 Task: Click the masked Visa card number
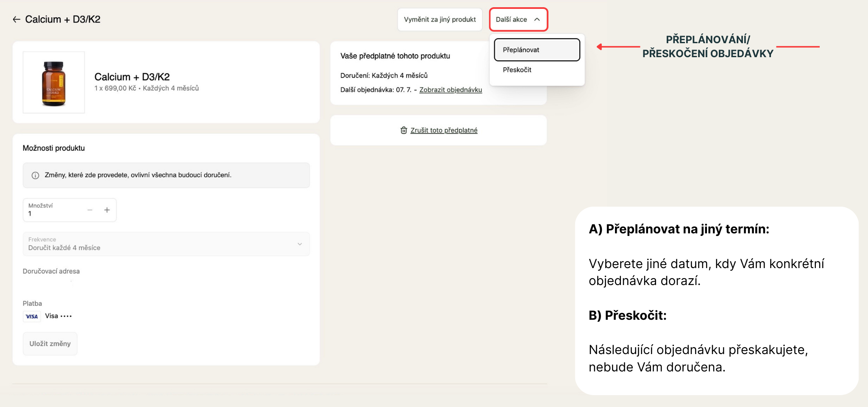(x=66, y=316)
